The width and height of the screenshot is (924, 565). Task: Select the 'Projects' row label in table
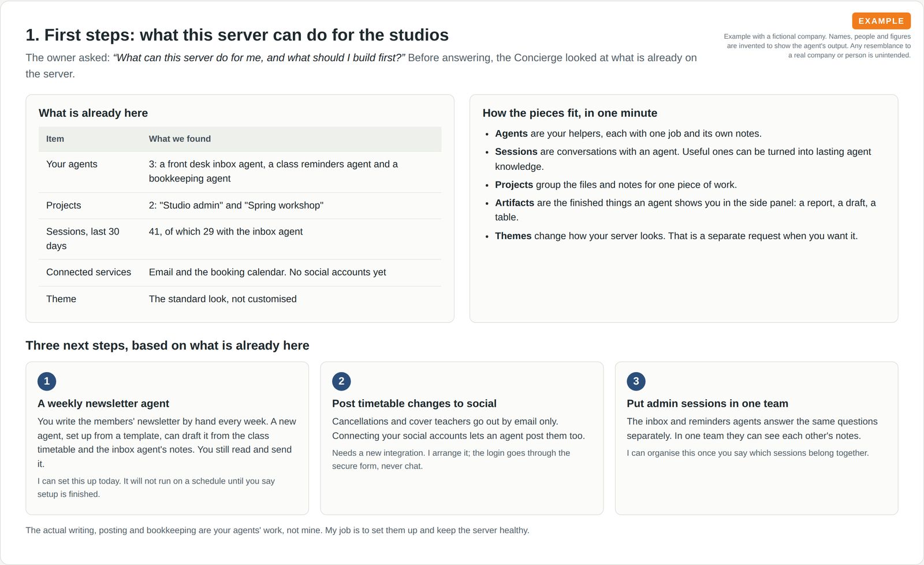click(x=64, y=205)
